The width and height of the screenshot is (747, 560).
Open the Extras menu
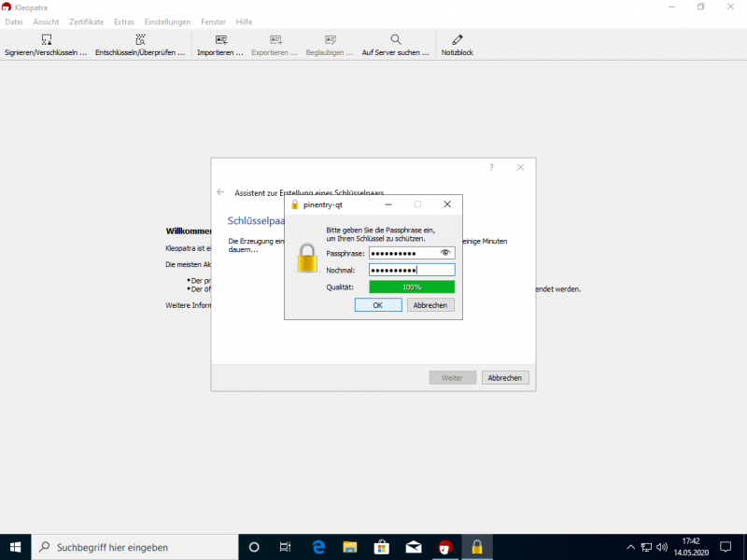tap(124, 21)
